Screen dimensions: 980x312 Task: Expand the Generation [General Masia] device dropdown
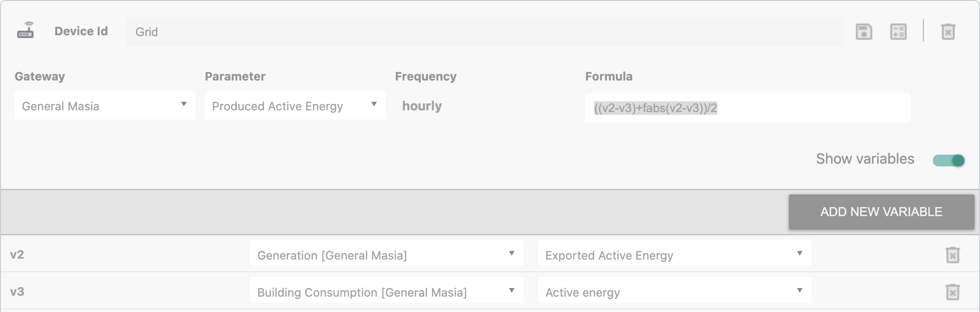click(x=387, y=253)
